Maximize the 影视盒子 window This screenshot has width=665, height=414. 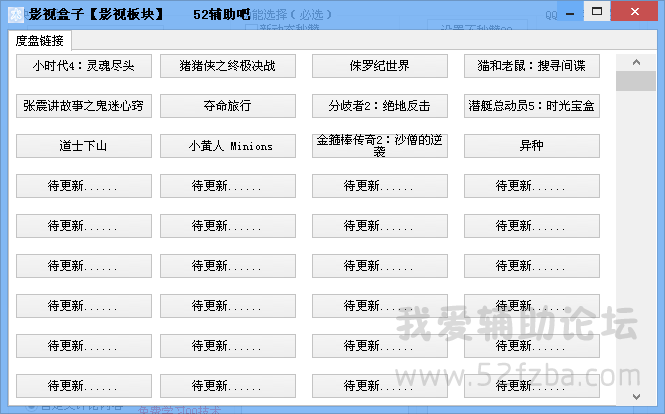coord(597,11)
